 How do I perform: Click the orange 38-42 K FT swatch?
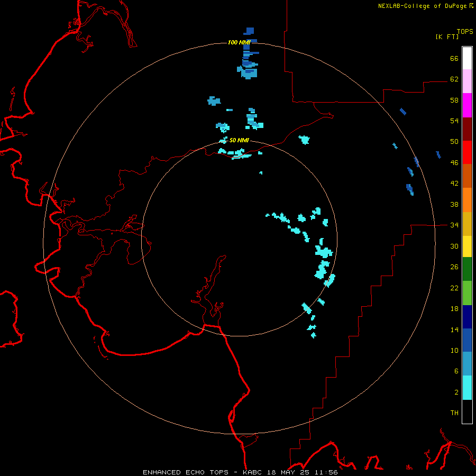point(467,200)
